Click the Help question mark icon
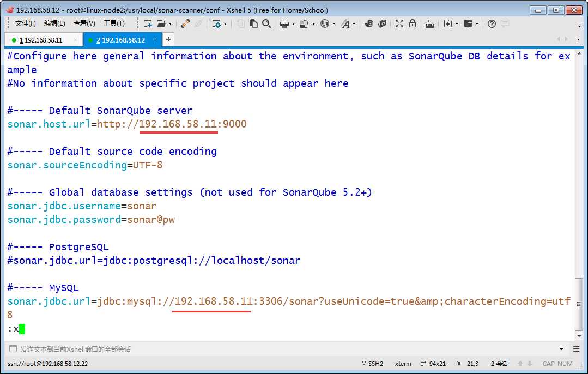The image size is (588, 374). pyautogui.click(x=492, y=24)
